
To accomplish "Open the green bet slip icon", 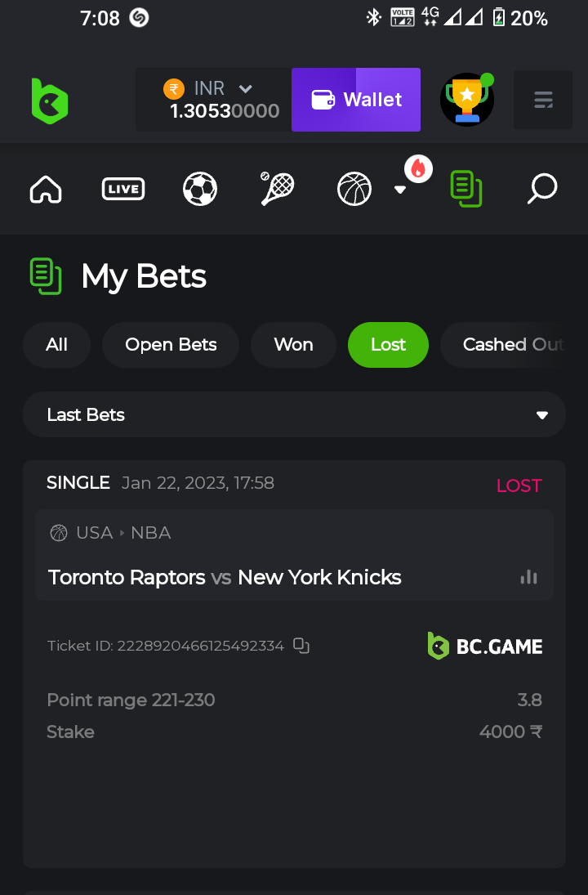I will (x=465, y=189).
